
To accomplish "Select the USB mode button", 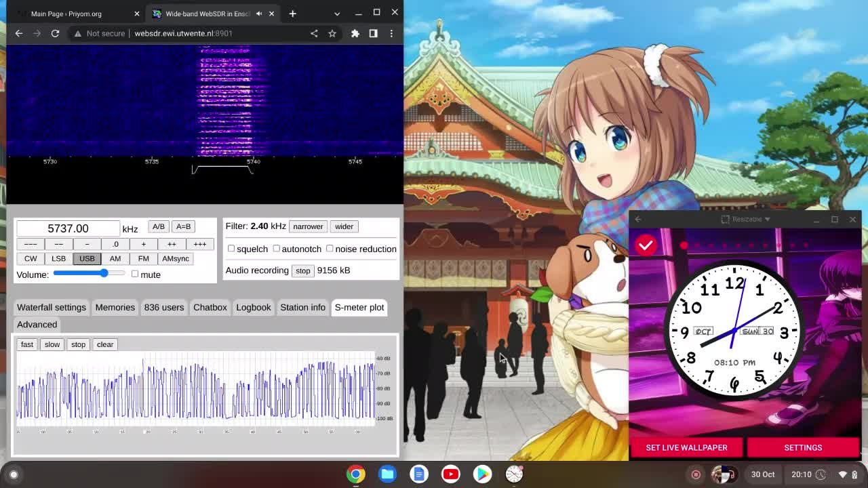I will pos(87,258).
